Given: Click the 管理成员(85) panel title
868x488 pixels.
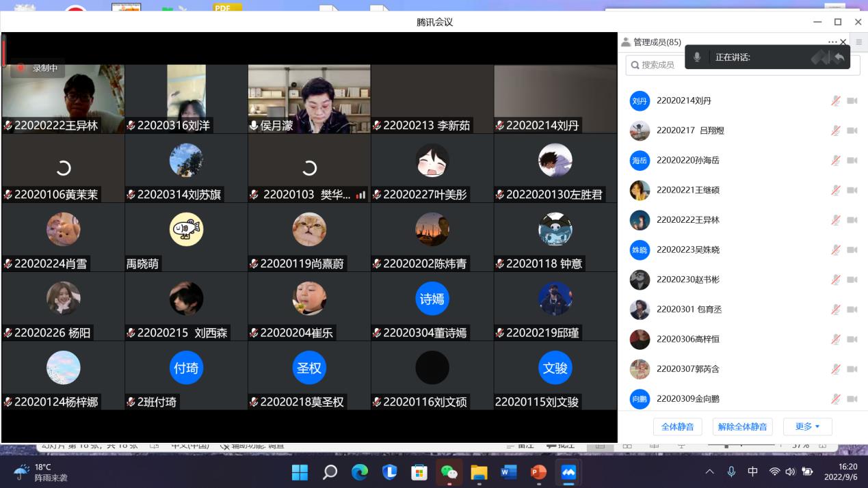Looking at the screenshot, I should coord(657,42).
